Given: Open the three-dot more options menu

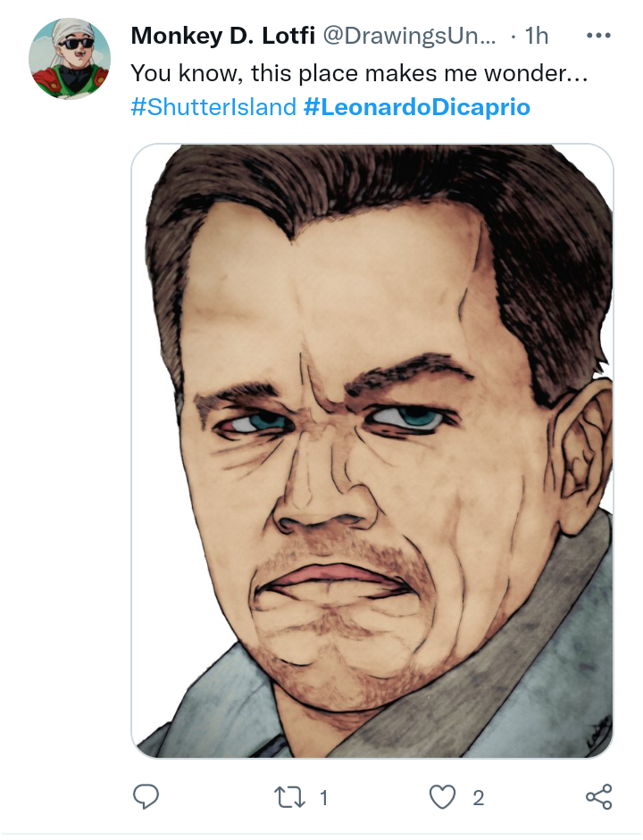Looking at the screenshot, I should click(598, 36).
